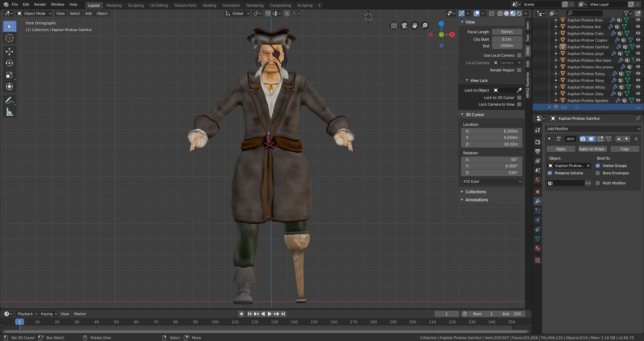
Task: Switch to the Shading workspace tab
Action: (209, 5)
